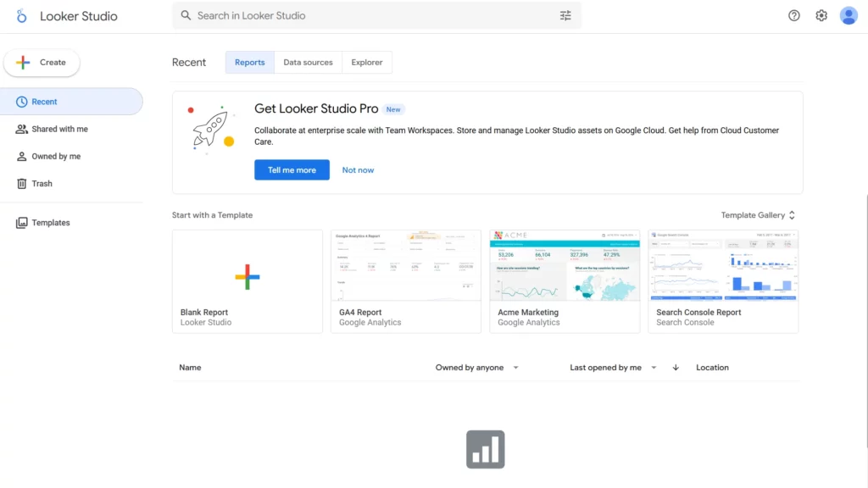Open search filter options icon
The width and height of the screenshot is (868, 488).
pos(565,15)
